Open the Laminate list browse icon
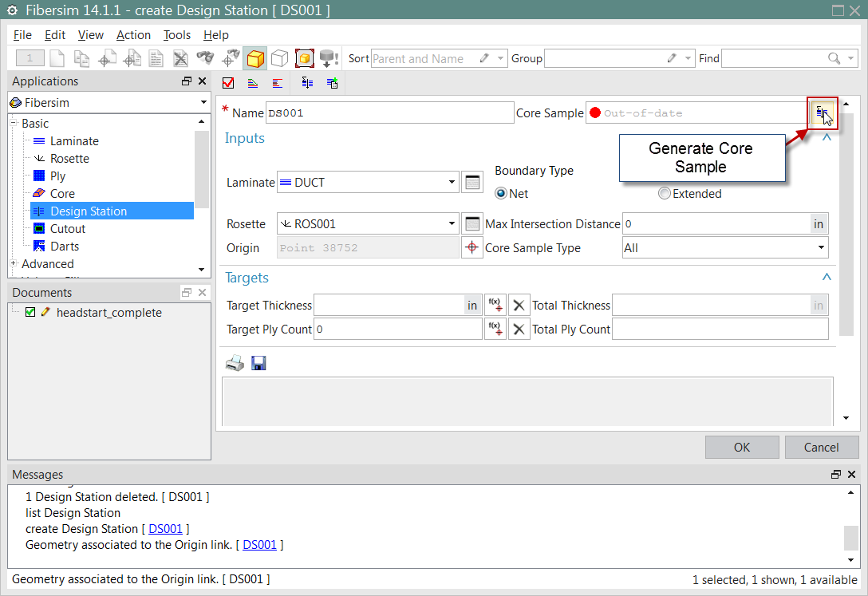The height and width of the screenshot is (596, 868). coord(472,182)
